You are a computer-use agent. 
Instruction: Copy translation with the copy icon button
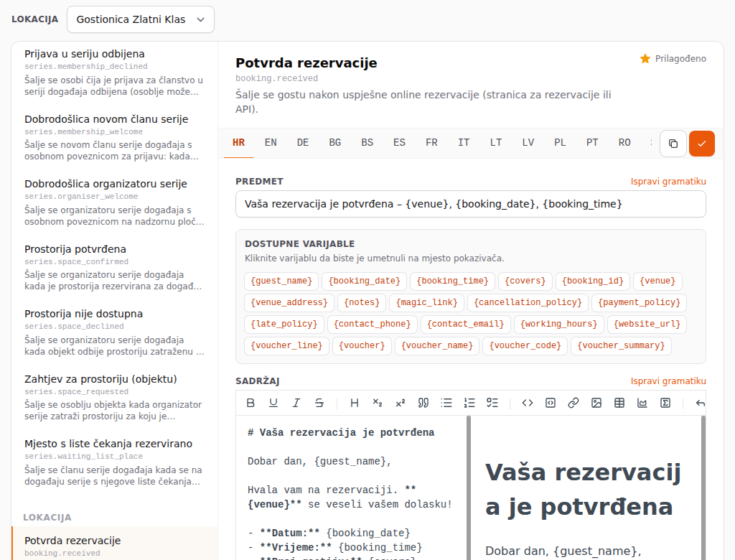click(x=673, y=144)
